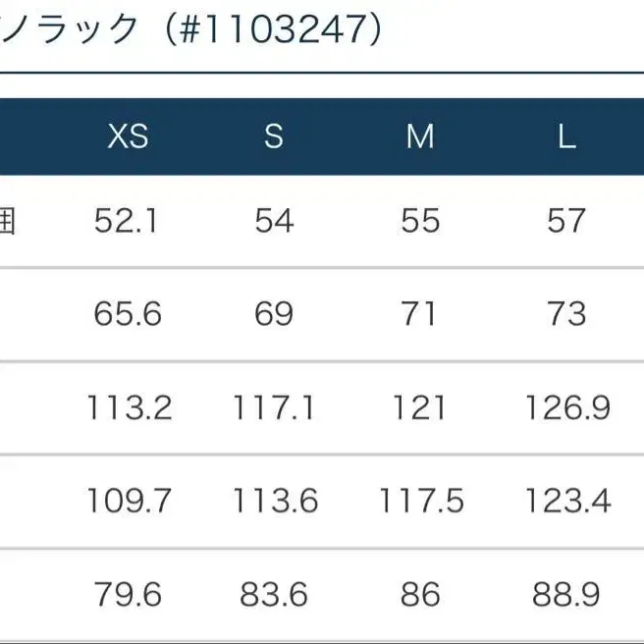The width and height of the screenshot is (644, 644).
Task: Select the 88.9 cell under L
Action: point(566,594)
